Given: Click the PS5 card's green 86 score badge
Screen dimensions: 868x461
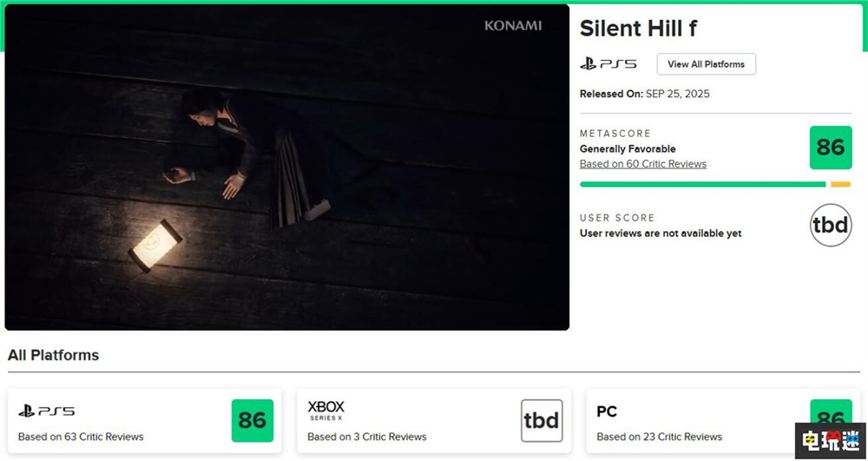Looking at the screenshot, I should tap(253, 420).
